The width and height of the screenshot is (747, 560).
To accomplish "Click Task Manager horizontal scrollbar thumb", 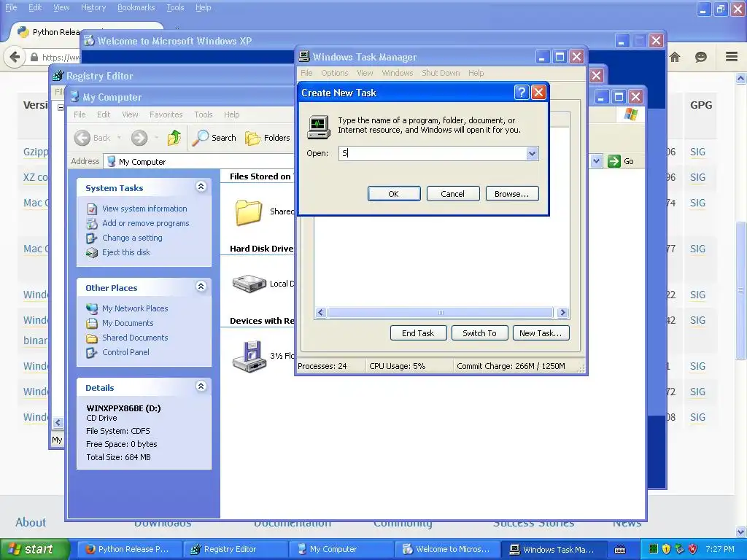I will pos(441,312).
